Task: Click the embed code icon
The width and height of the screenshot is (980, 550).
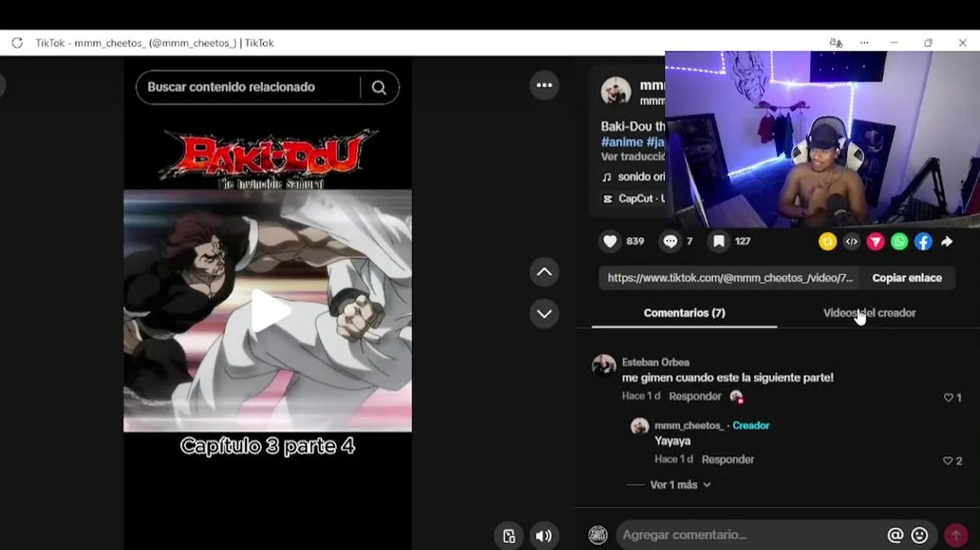Action: point(852,241)
